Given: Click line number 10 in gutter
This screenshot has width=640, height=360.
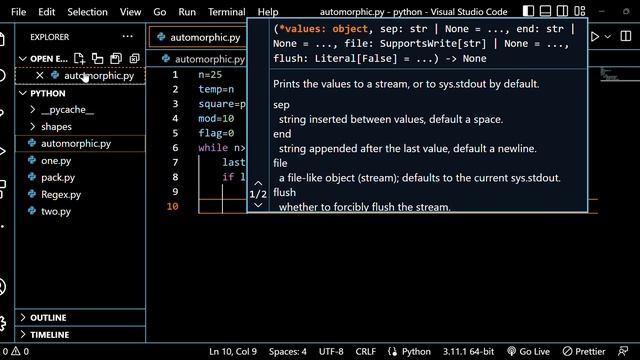Looking at the screenshot, I should tap(173, 207).
